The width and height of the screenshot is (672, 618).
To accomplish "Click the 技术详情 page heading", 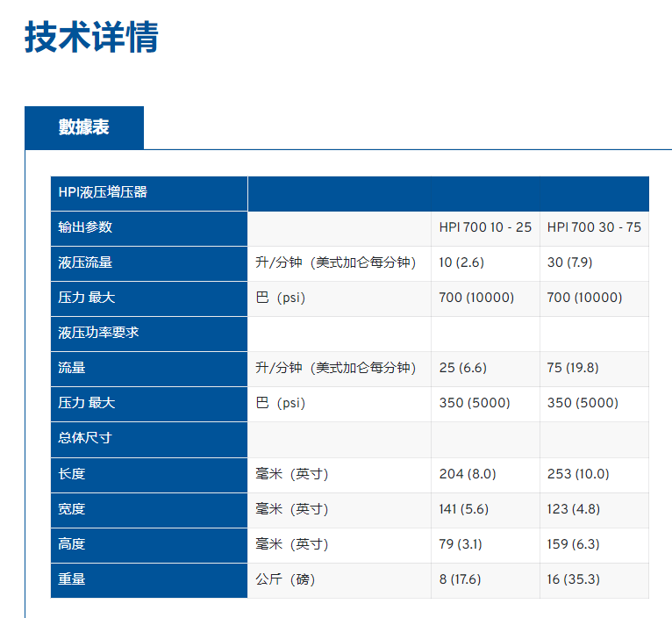I will click(x=91, y=38).
